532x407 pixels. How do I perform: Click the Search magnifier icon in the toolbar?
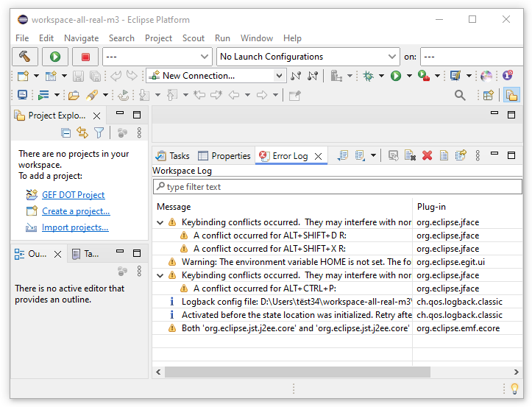(x=460, y=95)
